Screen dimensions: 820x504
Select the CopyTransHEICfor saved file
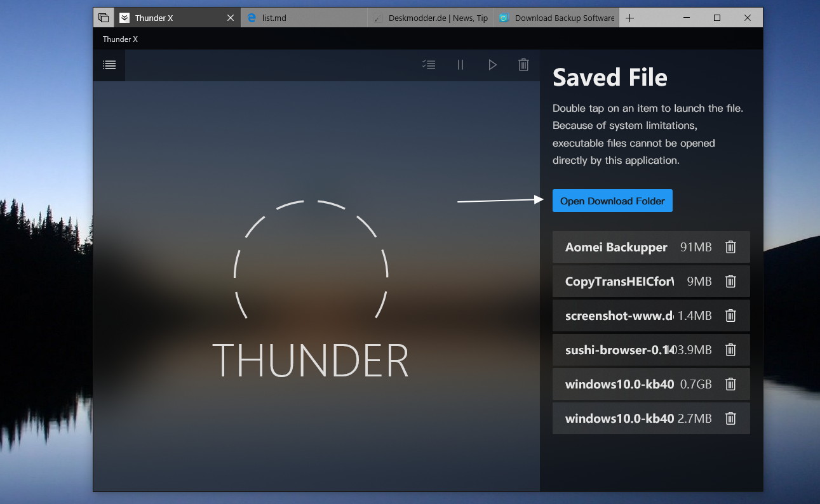click(651, 281)
